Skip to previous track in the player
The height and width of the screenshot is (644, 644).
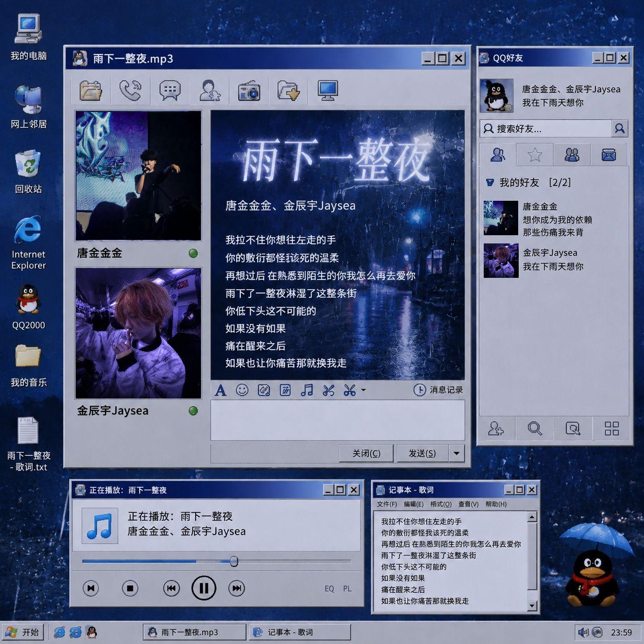coord(172,588)
